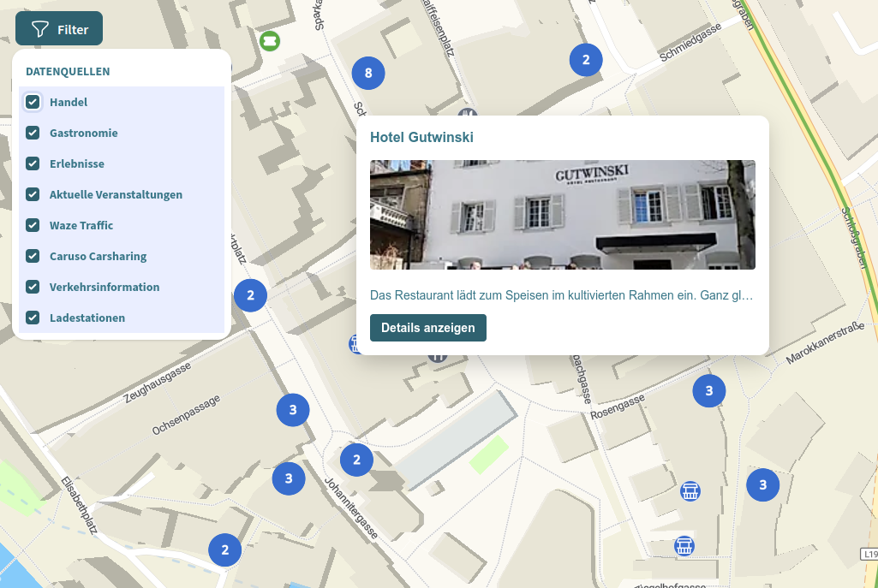Uncheck the Gastronomie data source
This screenshot has width=878, height=588.
click(x=33, y=133)
